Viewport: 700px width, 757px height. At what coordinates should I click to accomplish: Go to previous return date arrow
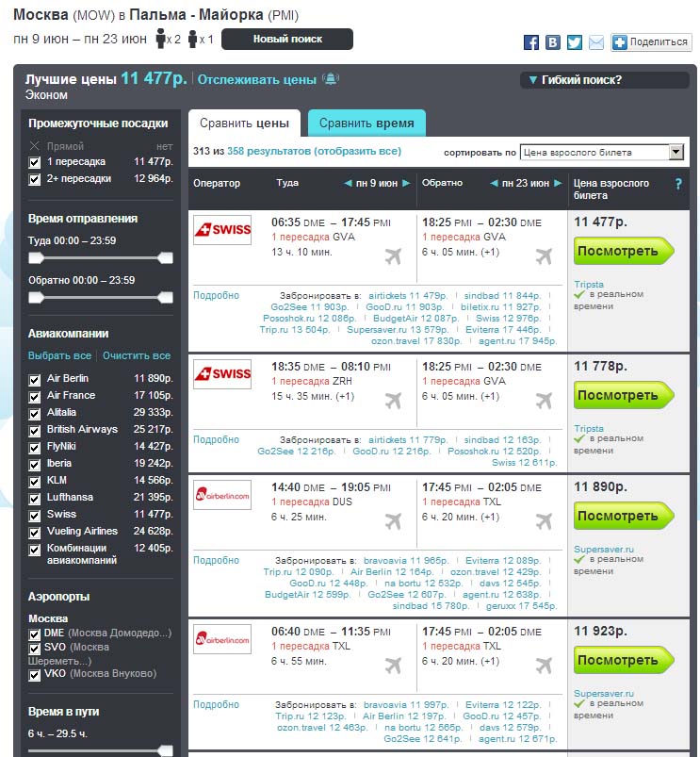point(494,183)
